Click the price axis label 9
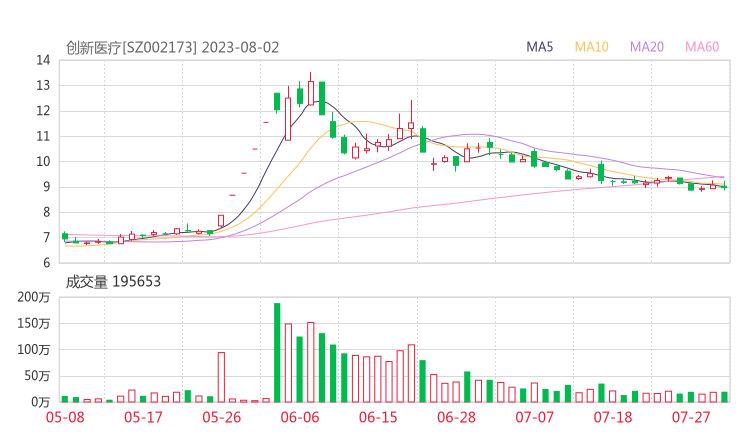740x440 pixels. point(46,187)
